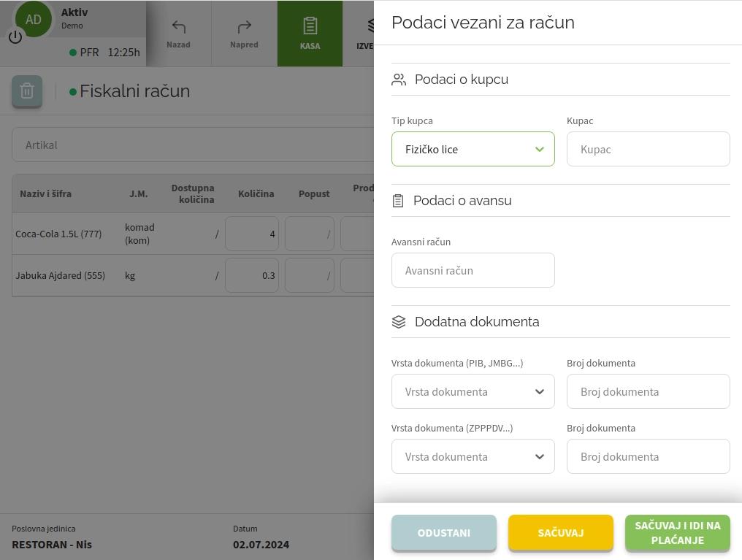Click the power logout icon
Screen dimensions: 742x560
tap(15, 37)
